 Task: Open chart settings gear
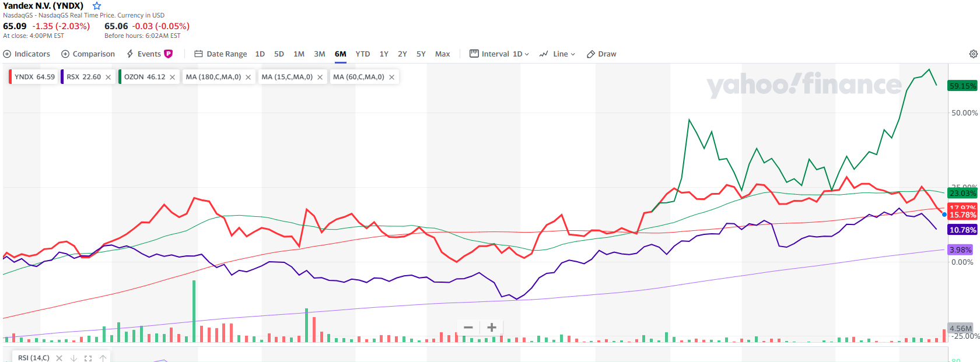click(x=973, y=54)
